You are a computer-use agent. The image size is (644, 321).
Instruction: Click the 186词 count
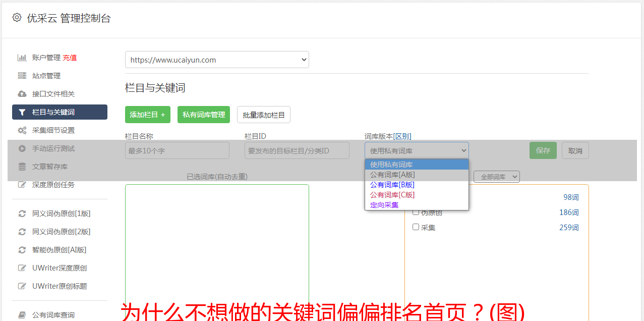(x=569, y=212)
